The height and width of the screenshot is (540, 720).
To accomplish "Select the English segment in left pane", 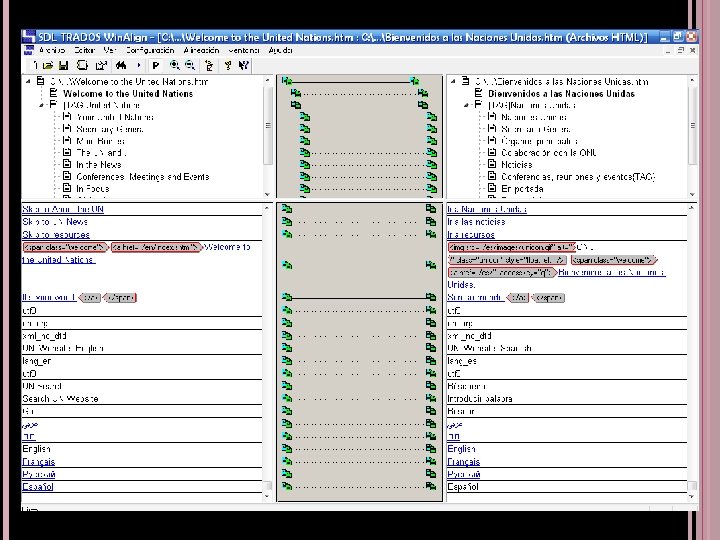I will pyautogui.click(x=36, y=449).
